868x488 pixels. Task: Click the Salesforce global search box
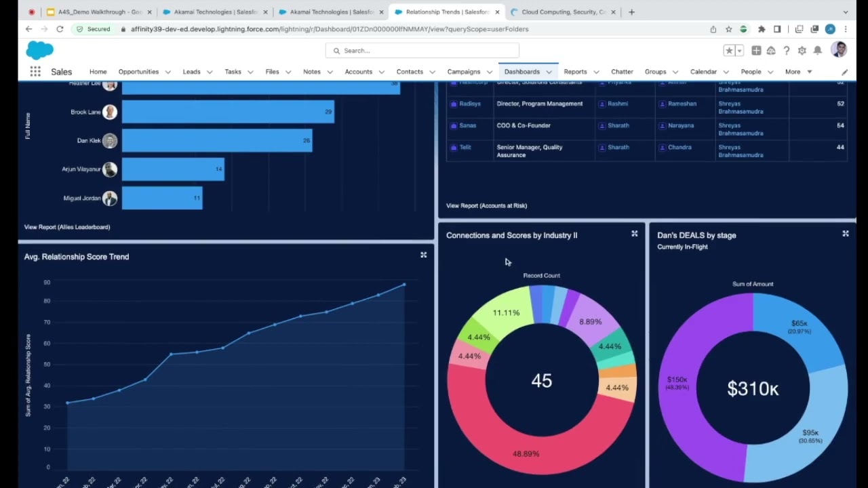point(422,51)
